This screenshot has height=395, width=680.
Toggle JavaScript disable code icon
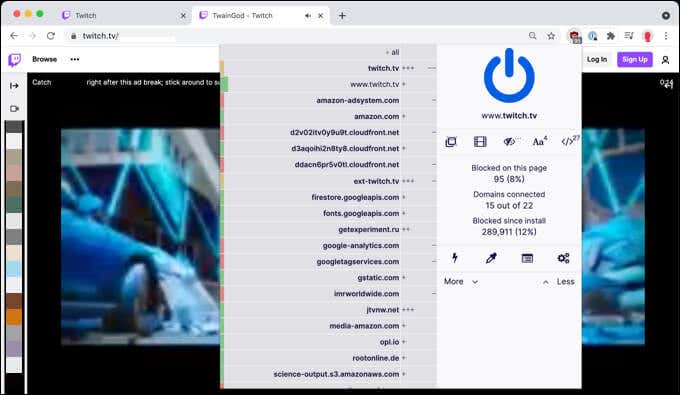point(569,141)
